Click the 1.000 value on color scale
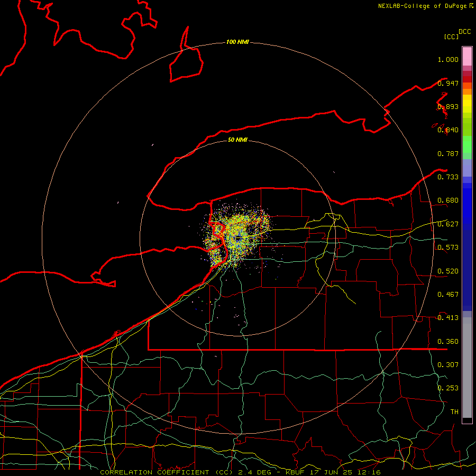Image resolution: width=476 pixels, height=476 pixels. click(448, 59)
